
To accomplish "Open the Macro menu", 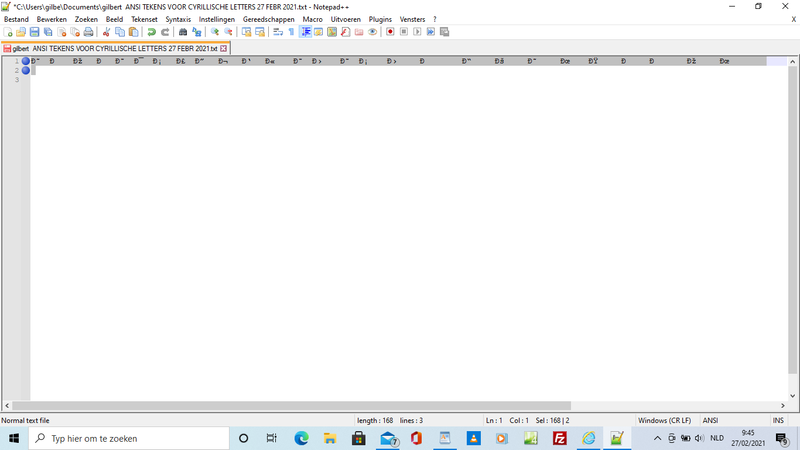I will (313, 19).
